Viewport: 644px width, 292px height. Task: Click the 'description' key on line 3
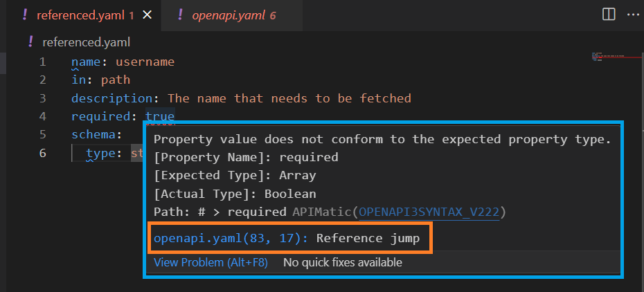click(111, 98)
